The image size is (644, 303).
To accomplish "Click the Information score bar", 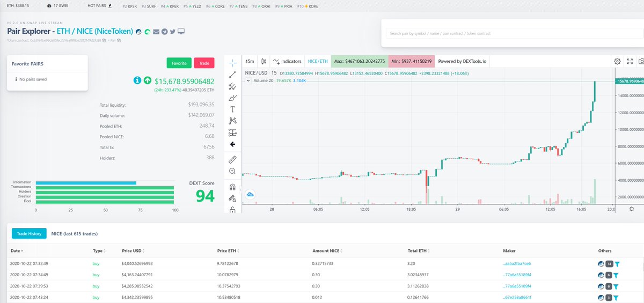I will tap(85, 183).
